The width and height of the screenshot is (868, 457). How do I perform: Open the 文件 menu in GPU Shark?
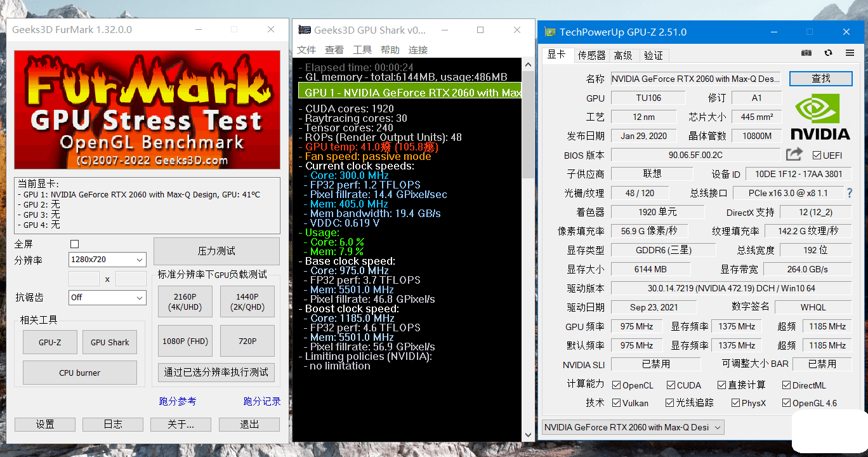pos(306,50)
